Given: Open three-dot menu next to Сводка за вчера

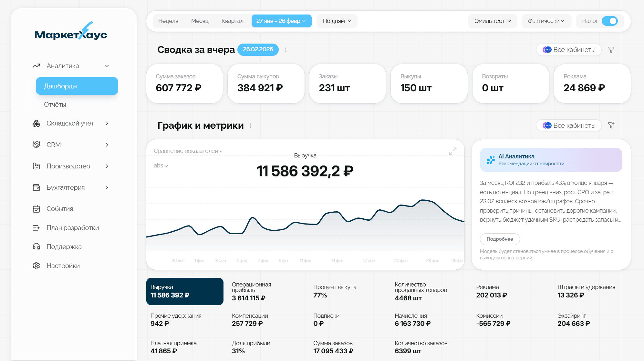Looking at the screenshot, I should click(x=285, y=50).
